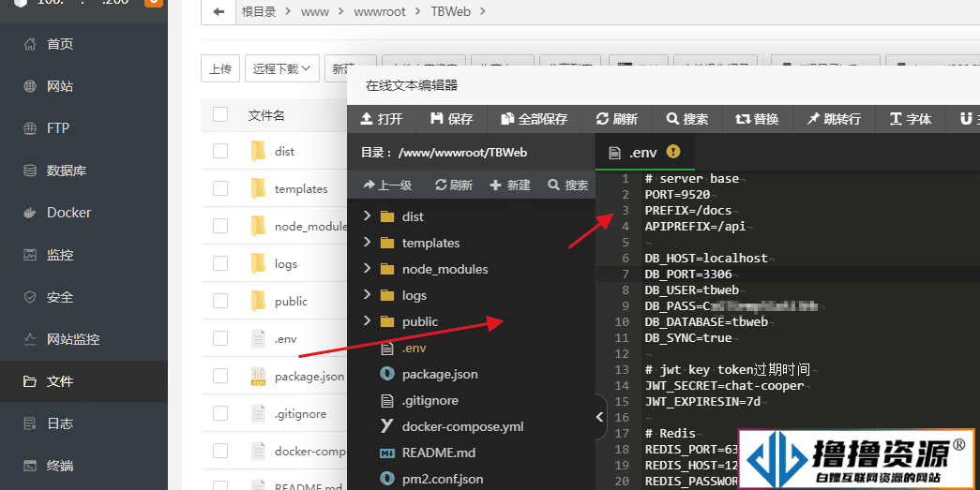Check the docker-compose row checkbox
Image resolution: width=980 pixels, height=490 pixels.
click(x=220, y=451)
